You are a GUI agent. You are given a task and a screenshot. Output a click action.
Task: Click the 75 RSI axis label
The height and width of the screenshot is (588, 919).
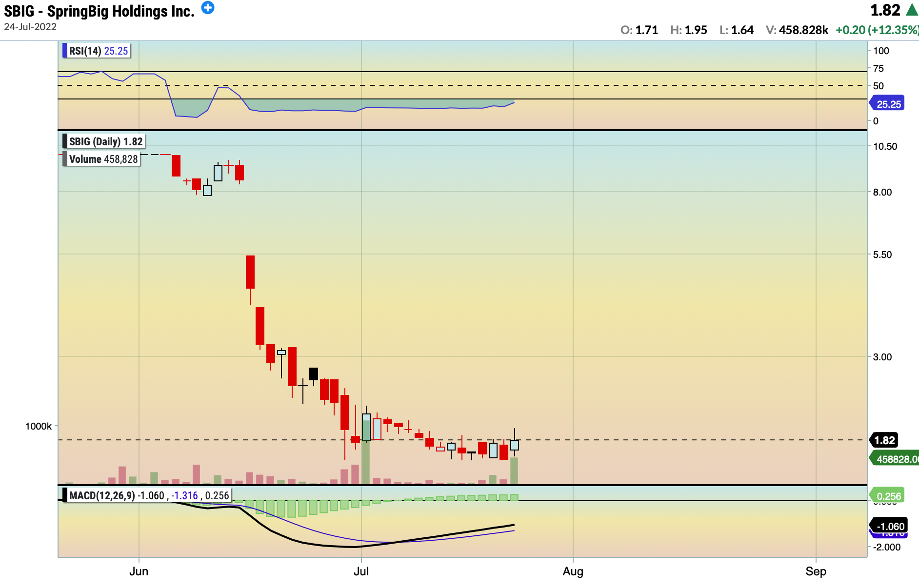tap(879, 68)
